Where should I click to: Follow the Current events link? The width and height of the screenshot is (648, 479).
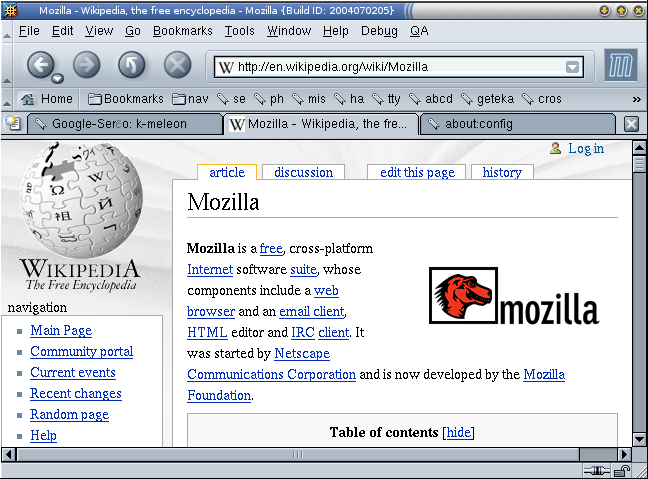(x=73, y=373)
